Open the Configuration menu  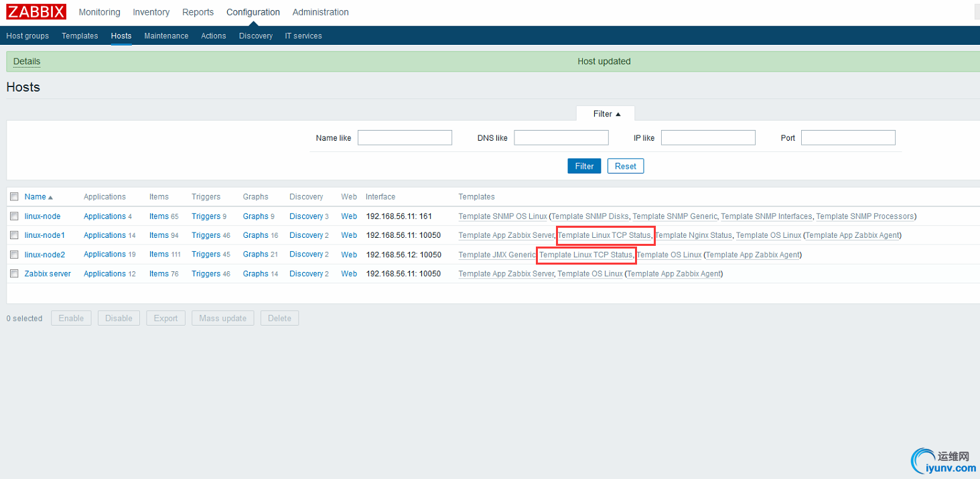(253, 12)
